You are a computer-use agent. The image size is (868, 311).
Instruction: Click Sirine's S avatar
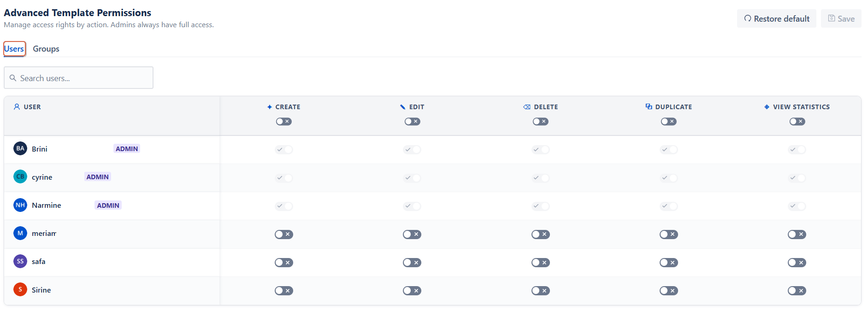coord(20,289)
